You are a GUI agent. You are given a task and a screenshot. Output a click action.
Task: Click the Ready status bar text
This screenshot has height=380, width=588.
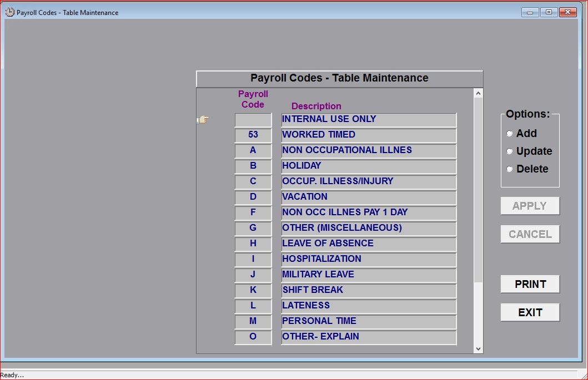[12, 375]
